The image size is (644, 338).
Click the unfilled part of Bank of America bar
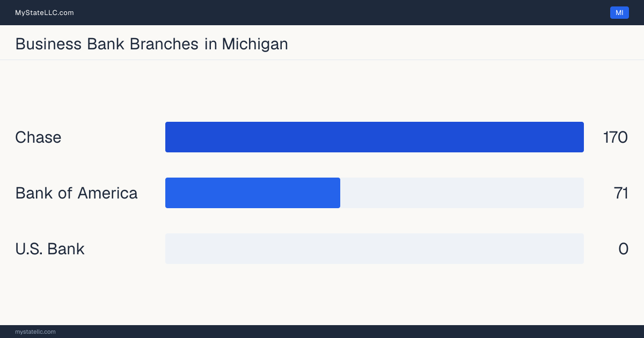click(x=462, y=193)
